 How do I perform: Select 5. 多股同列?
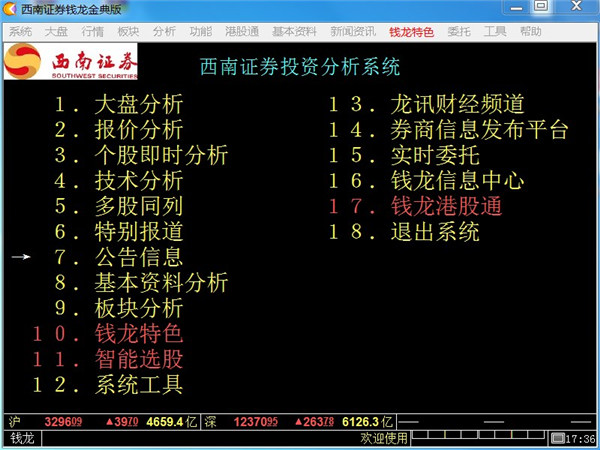pyautogui.click(x=119, y=206)
